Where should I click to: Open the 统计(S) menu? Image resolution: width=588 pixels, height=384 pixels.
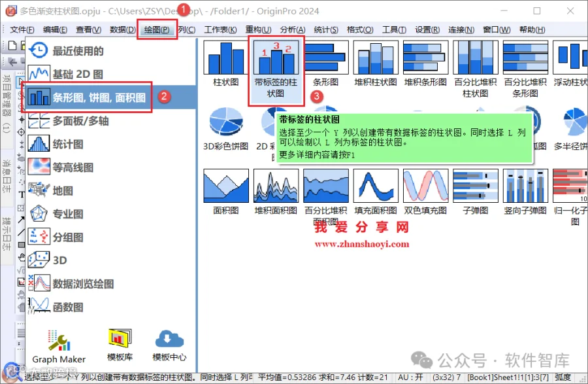click(326, 29)
